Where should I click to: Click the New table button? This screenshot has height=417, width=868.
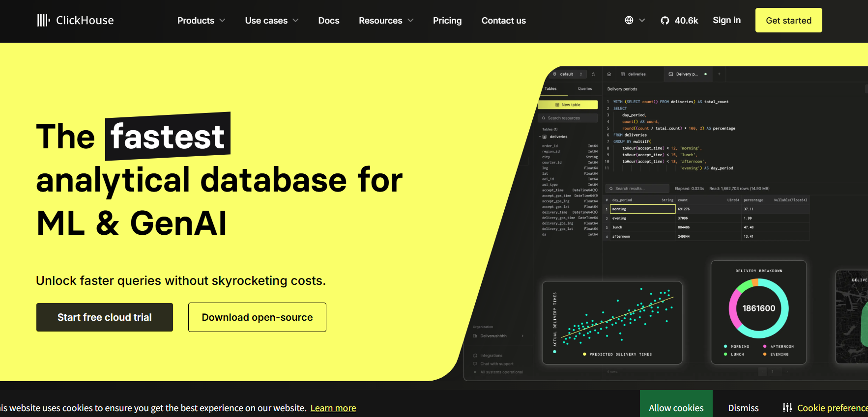click(568, 105)
